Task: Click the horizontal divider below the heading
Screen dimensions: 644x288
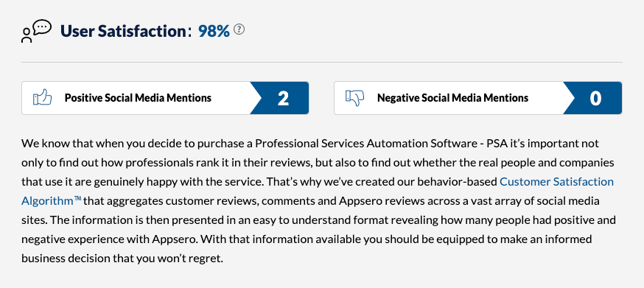Action: click(x=322, y=63)
